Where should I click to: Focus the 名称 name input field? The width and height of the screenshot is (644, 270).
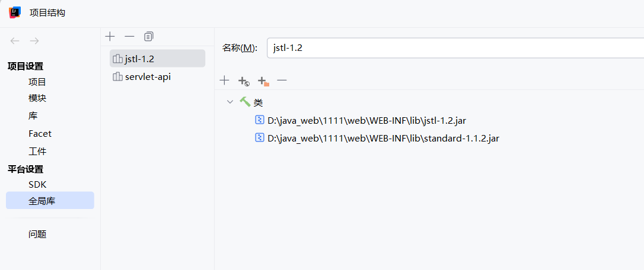(x=455, y=48)
